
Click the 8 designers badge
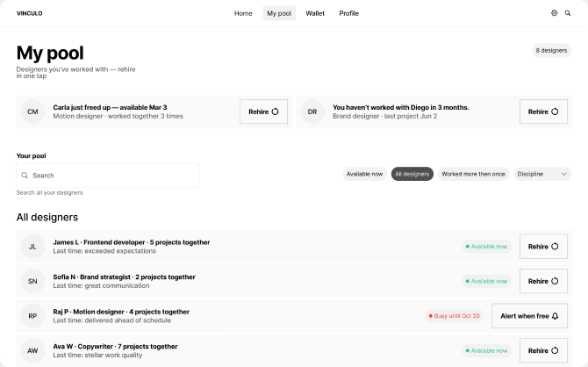coord(551,50)
